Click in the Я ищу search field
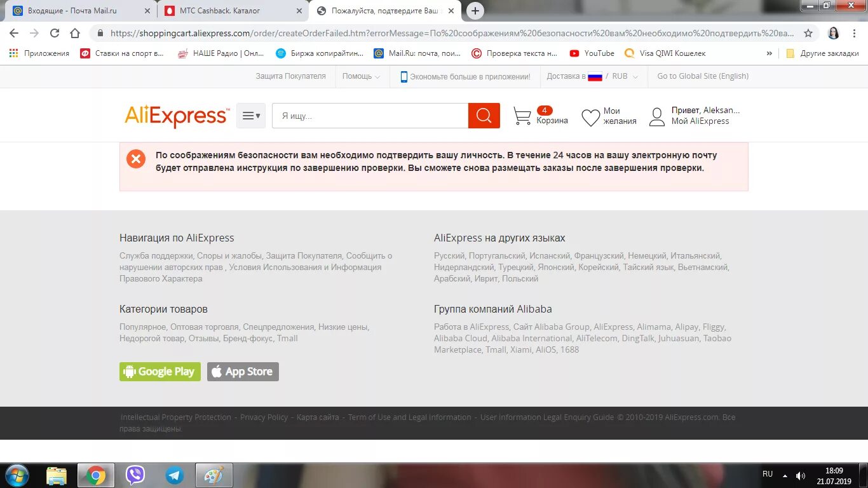Image resolution: width=868 pixels, height=488 pixels. tap(370, 116)
